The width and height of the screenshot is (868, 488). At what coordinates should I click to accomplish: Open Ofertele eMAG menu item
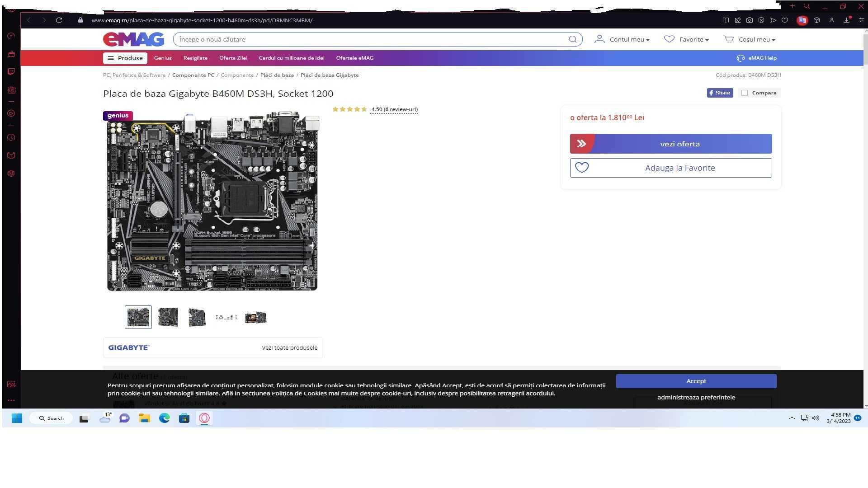click(x=355, y=58)
